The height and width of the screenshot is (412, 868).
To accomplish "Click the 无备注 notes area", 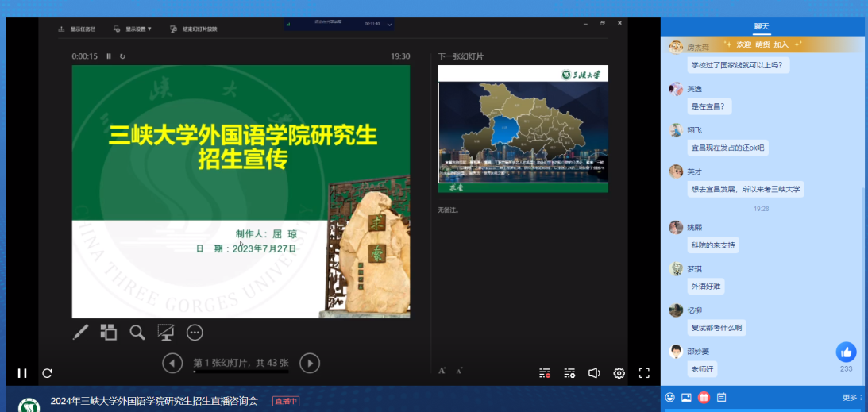I will point(449,210).
